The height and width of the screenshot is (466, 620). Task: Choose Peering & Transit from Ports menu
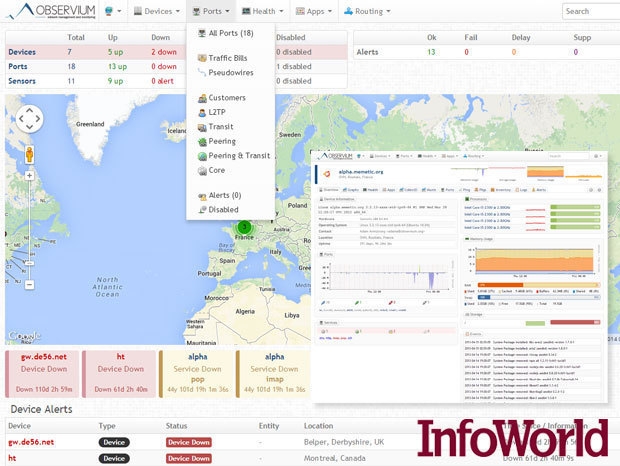(239, 156)
